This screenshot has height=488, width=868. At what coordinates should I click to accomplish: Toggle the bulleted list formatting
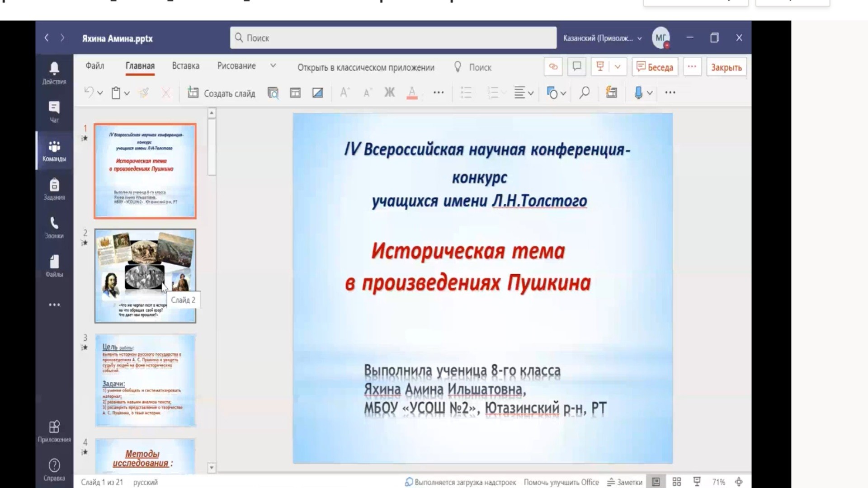tap(466, 93)
